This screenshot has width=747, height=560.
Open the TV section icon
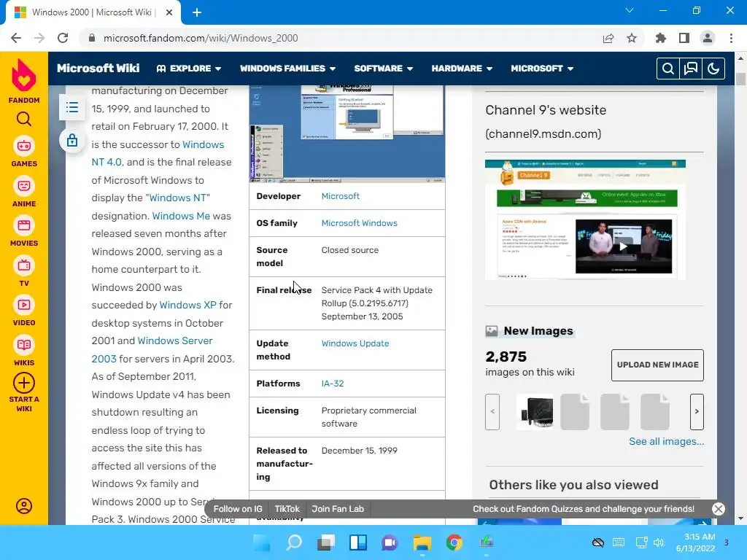24,265
